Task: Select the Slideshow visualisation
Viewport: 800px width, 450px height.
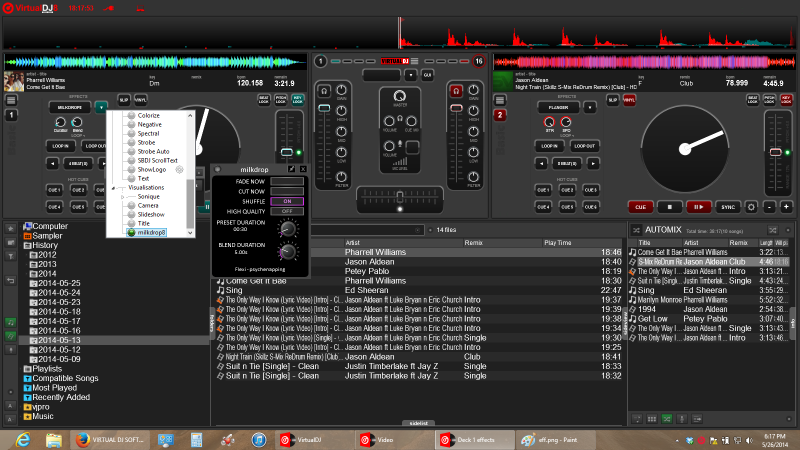Action: click(x=151, y=215)
